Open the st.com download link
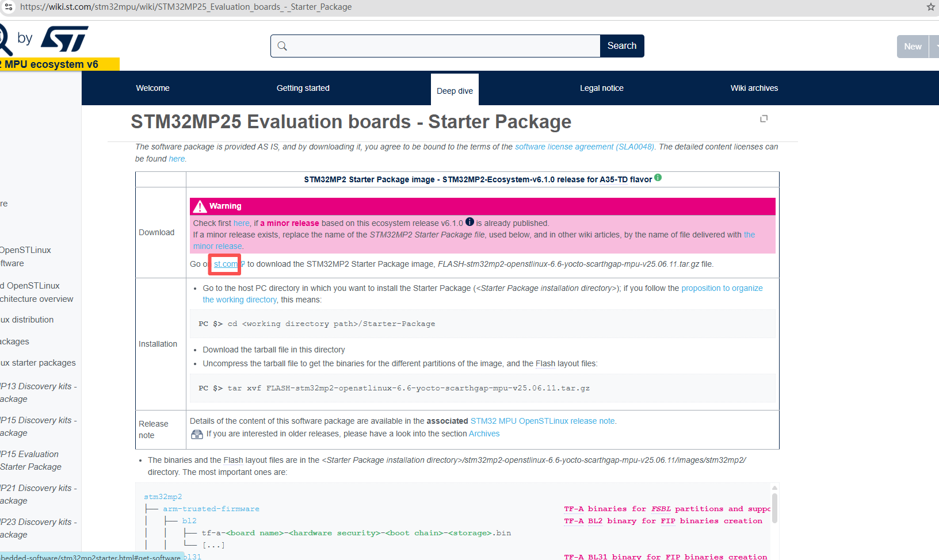 click(x=226, y=264)
